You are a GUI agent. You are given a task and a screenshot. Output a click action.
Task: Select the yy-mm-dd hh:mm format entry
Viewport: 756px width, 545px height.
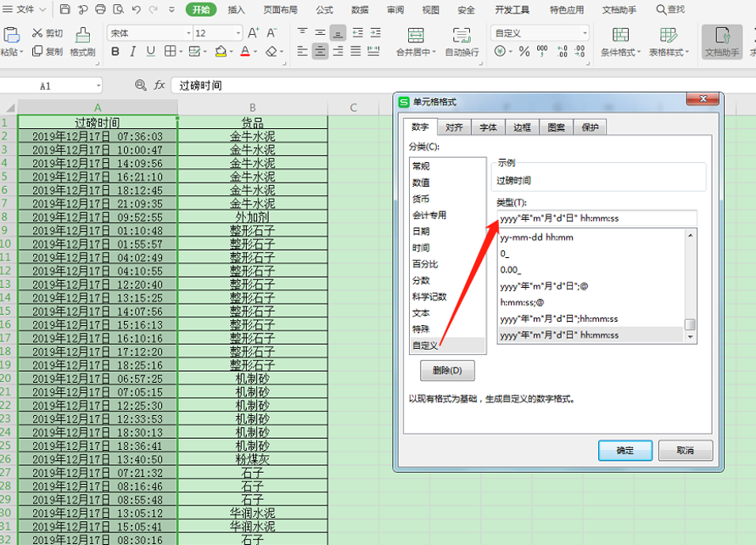(591, 238)
